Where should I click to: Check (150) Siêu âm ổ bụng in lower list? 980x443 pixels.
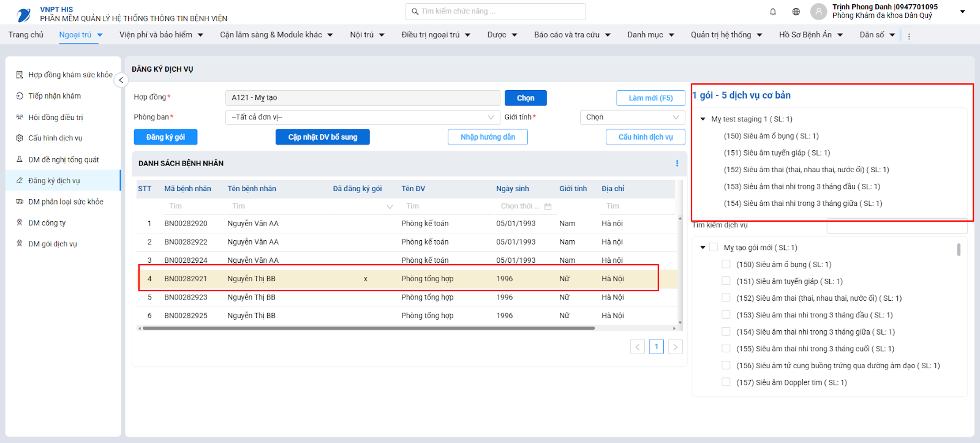726,264
